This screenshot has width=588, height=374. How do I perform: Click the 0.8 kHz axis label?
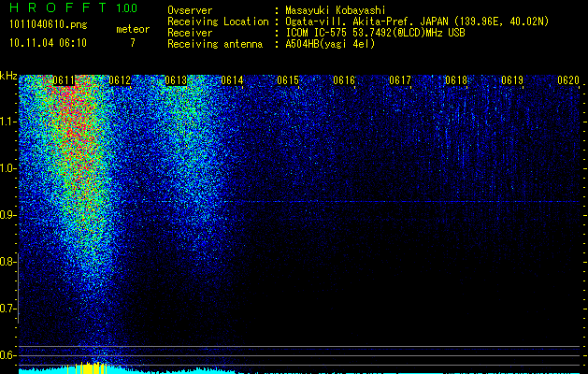tap(7, 262)
